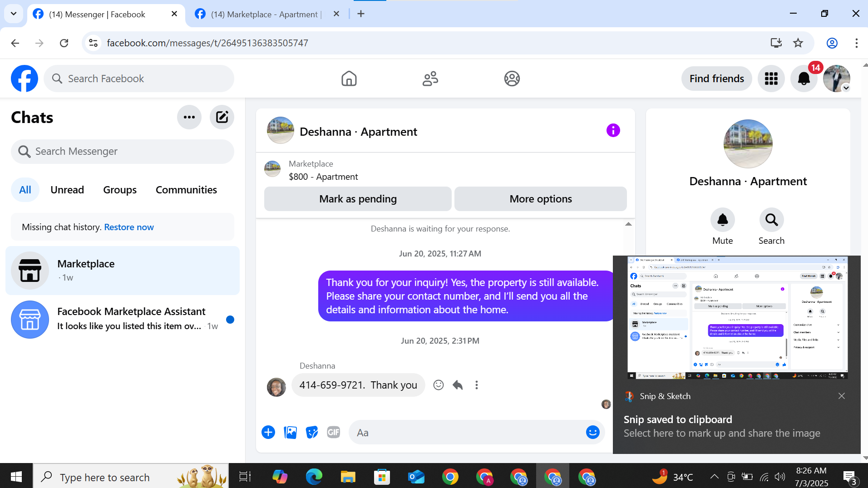View site information icon in address bar
Image resolution: width=868 pixels, height=488 pixels.
pyautogui.click(x=93, y=43)
